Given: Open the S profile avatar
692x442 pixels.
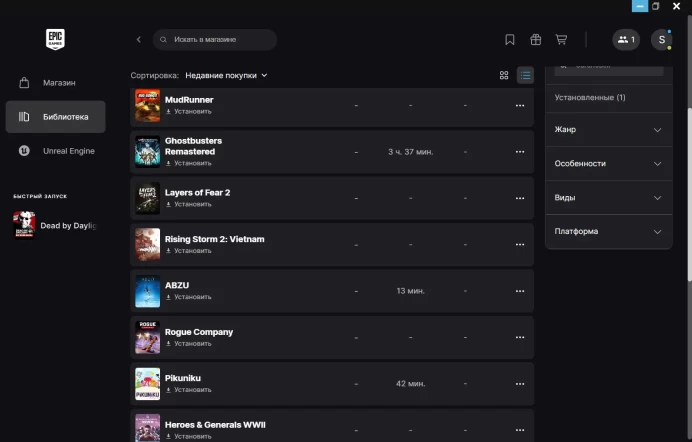Looking at the screenshot, I should (x=662, y=40).
